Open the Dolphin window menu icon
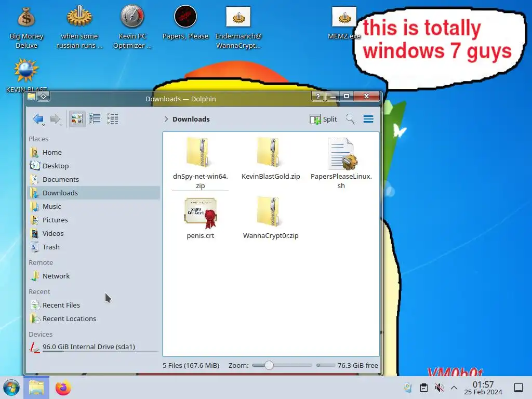Image resolution: width=532 pixels, height=399 pixels. click(x=31, y=97)
